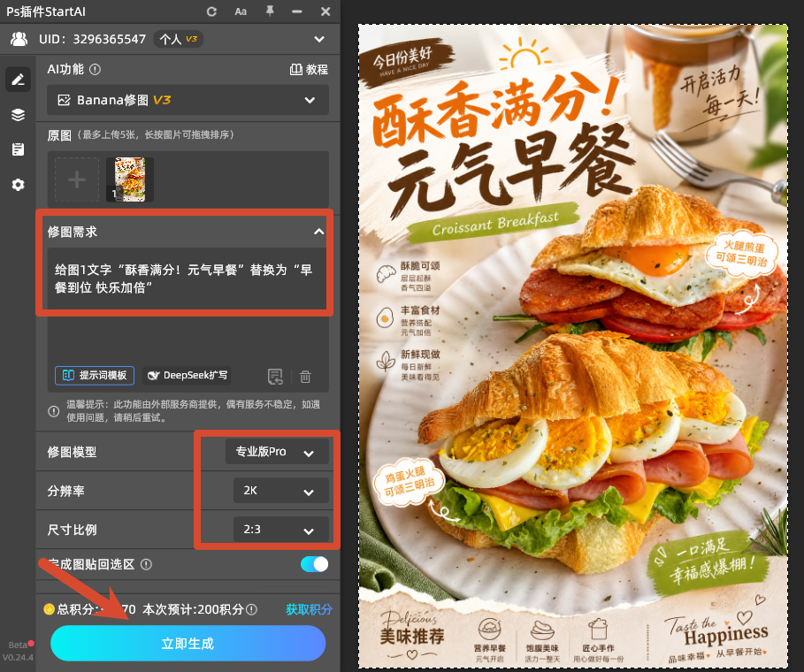This screenshot has width=804, height=672.
Task: Click the user account avatar icon
Action: click(19, 39)
